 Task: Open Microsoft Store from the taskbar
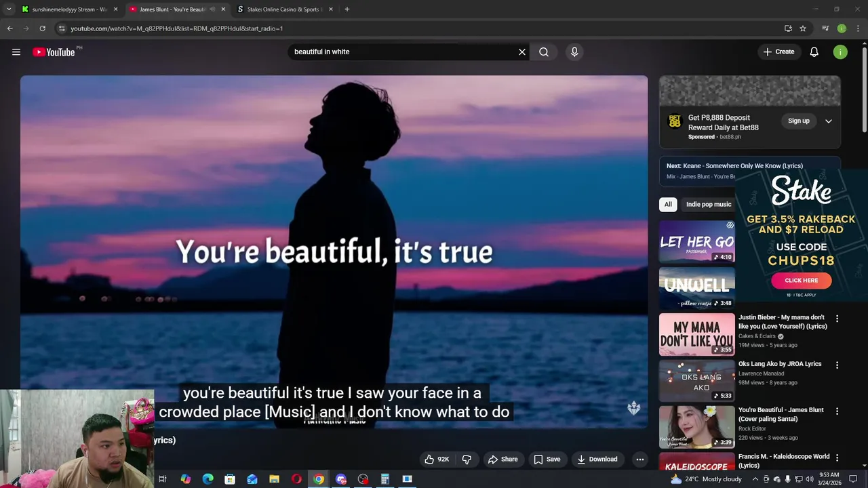coord(230,479)
